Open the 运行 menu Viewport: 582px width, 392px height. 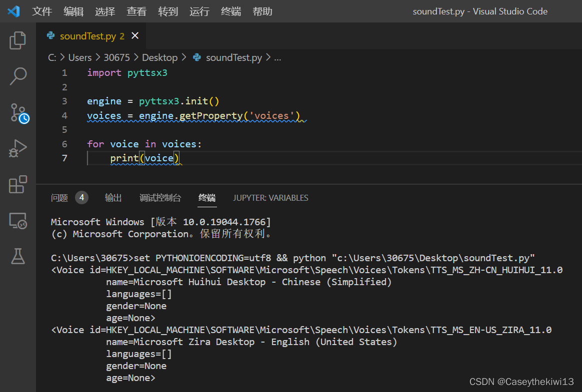tap(199, 11)
